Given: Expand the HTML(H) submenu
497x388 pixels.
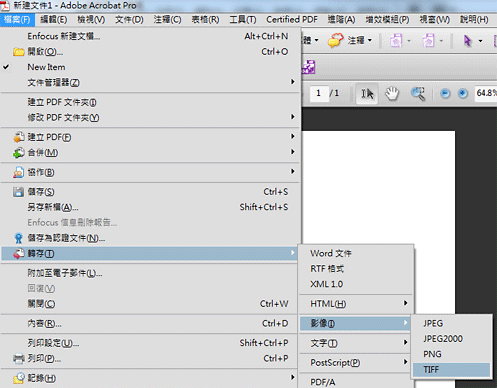Looking at the screenshot, I should coord(356,304).
